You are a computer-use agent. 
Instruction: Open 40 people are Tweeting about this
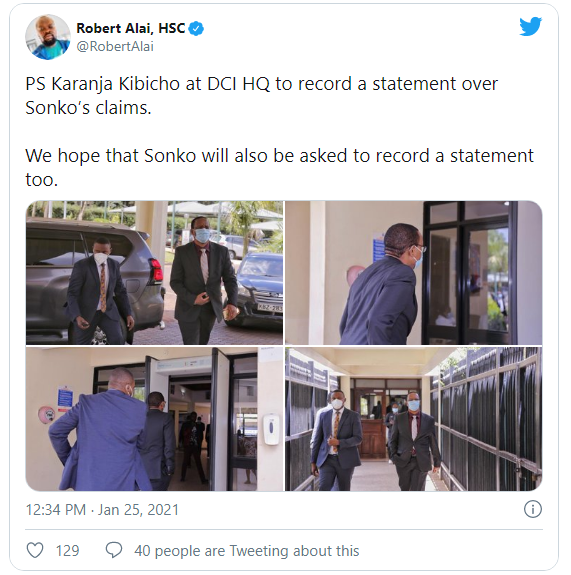click(x=246, y=551)
